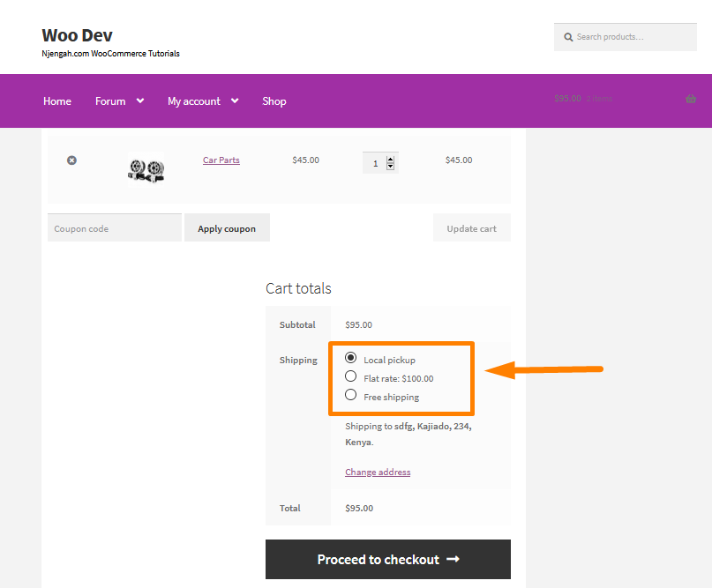Choose Flat rate: $100.00 shipping
The height and width of the screenshot is (588, 712).
click(350, 376)
